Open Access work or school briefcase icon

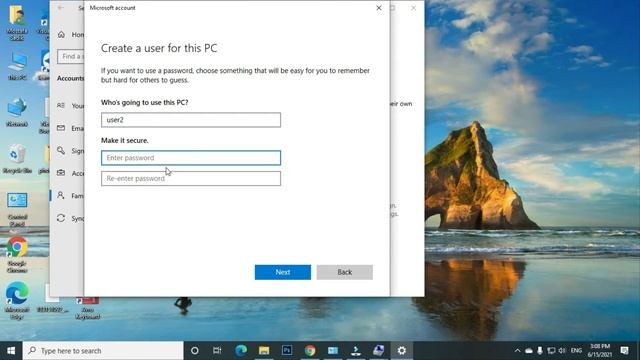click(x=61, y=173)
